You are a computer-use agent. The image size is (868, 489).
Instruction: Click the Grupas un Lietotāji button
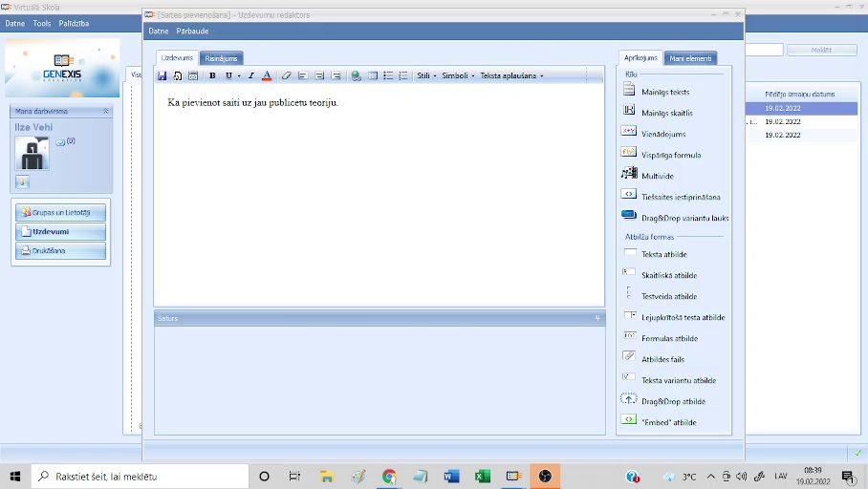[61, 212]
